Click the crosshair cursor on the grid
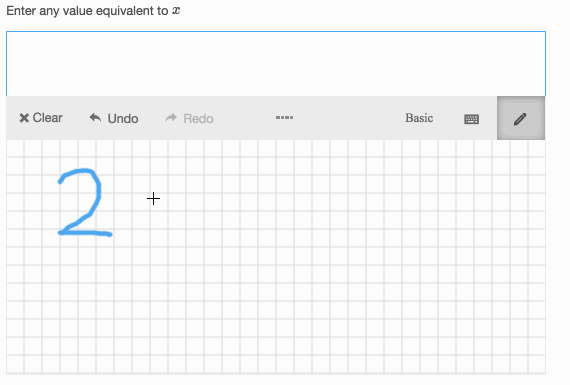570x385 pixels. (x=153, y=198)
